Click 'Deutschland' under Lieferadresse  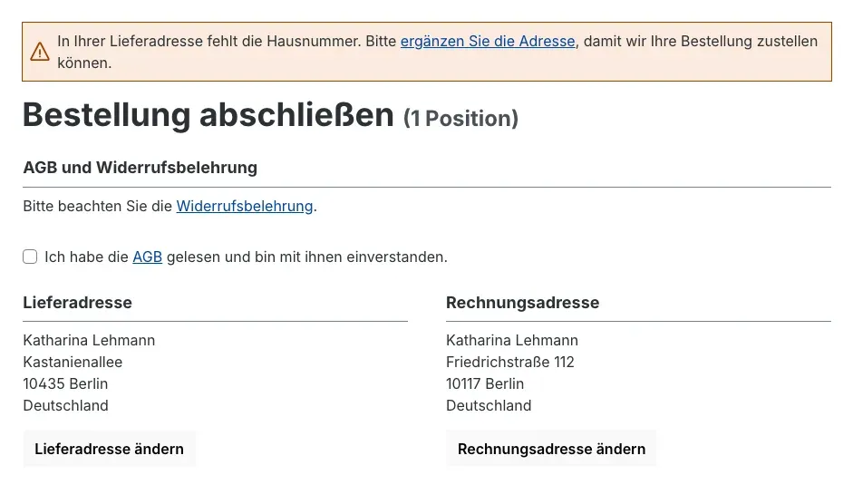[x=66, y=405]
